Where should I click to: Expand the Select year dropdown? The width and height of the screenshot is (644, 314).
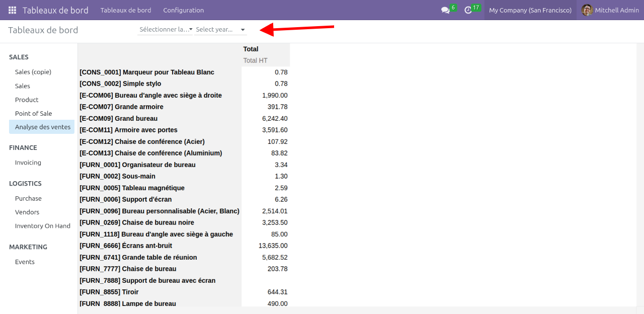coord(221,30)
